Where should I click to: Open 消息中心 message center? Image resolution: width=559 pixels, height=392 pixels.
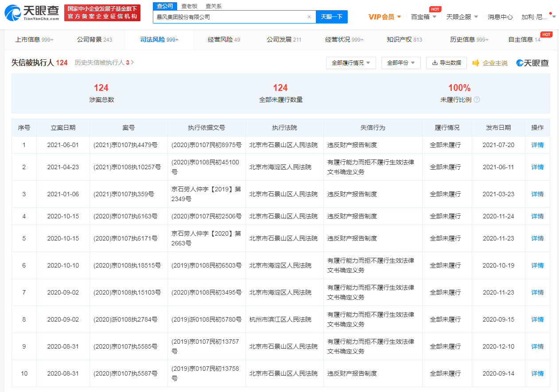500,17
